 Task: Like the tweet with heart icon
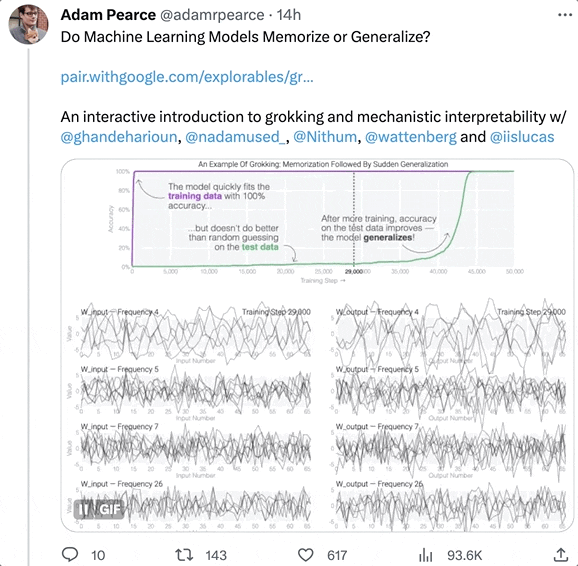tap(305, 555)
